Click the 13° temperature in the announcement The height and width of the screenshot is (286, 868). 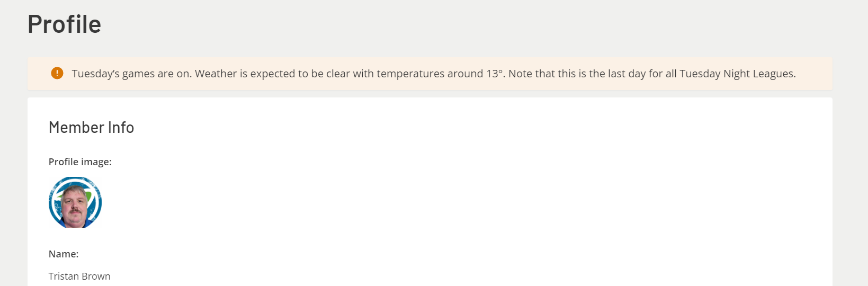[495, 74]
